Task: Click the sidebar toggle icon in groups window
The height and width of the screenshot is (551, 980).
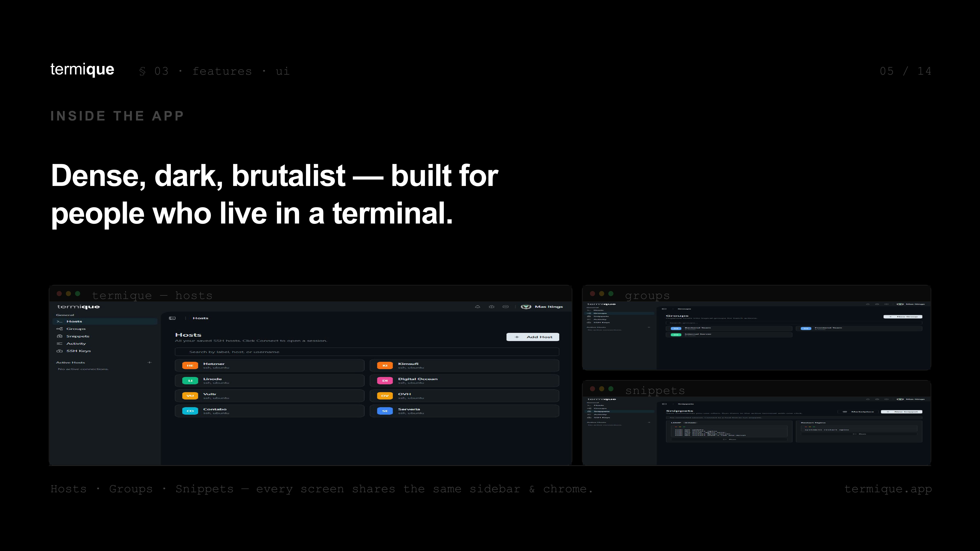Action: tap(664, 309)
